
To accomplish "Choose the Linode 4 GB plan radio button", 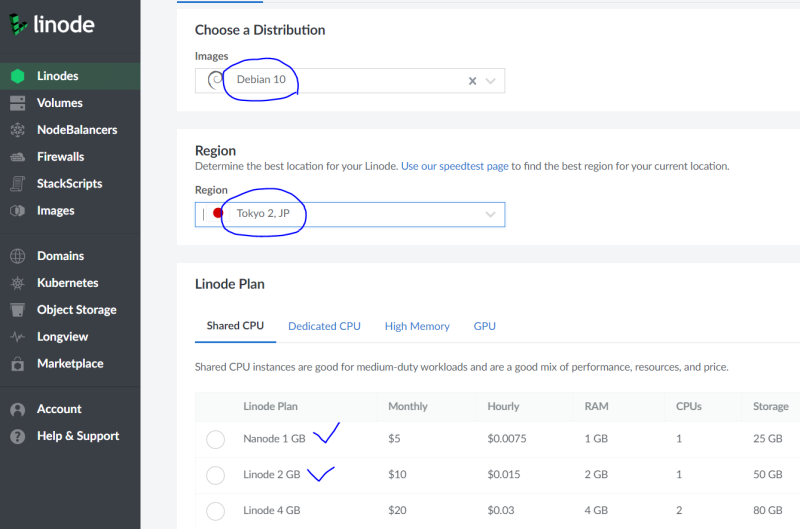I will point(215,511).
